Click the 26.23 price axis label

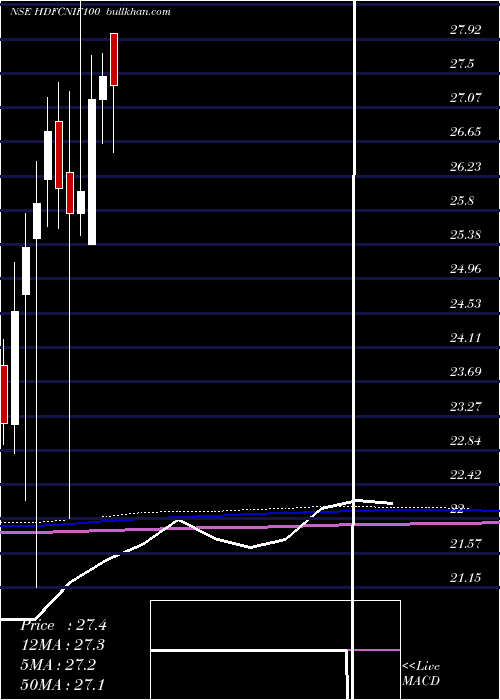[465, 167]
